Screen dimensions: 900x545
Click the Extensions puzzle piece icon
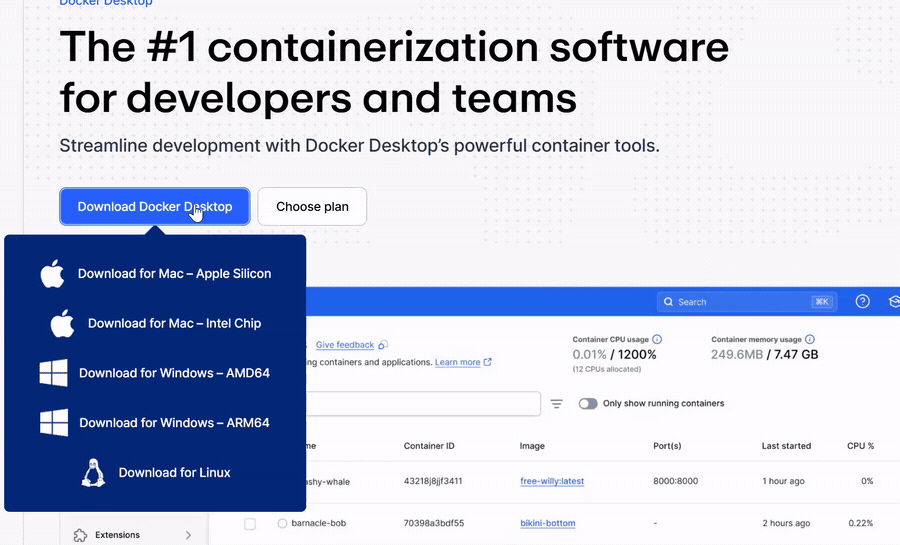(x=80, y=535)
